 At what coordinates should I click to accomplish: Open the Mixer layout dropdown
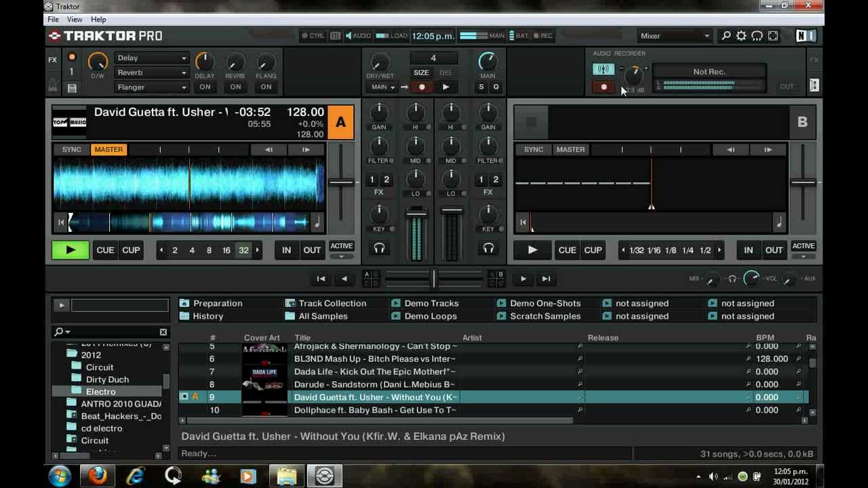(675, 36)
